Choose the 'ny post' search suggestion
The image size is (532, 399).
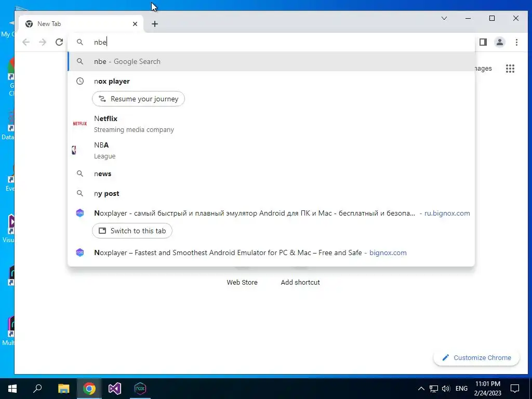pyautogui.click(x=271, y=193)
